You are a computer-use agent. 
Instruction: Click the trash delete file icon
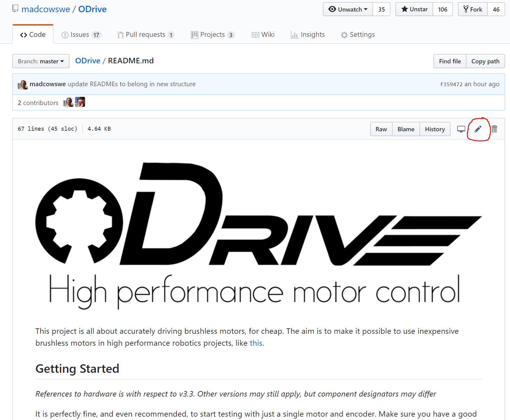pyautogui.click(x=494, y=129)
